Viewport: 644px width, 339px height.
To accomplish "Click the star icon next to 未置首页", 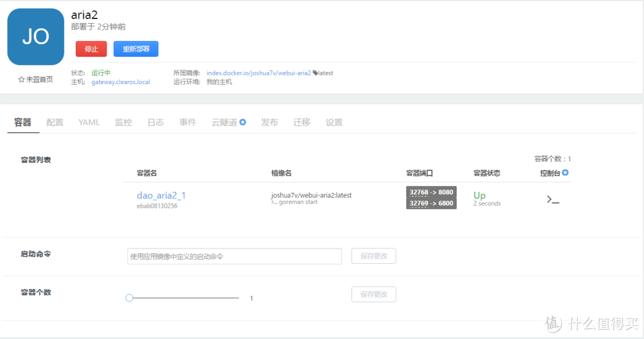I will [21, 80].
